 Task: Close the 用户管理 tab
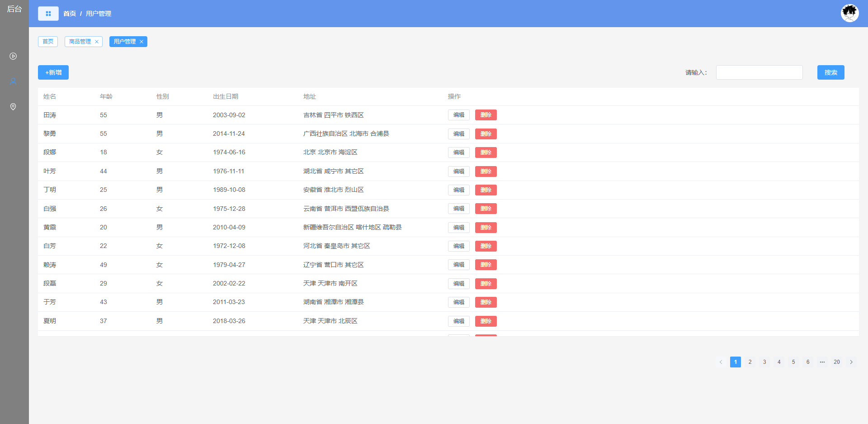[x=142, y=42]
